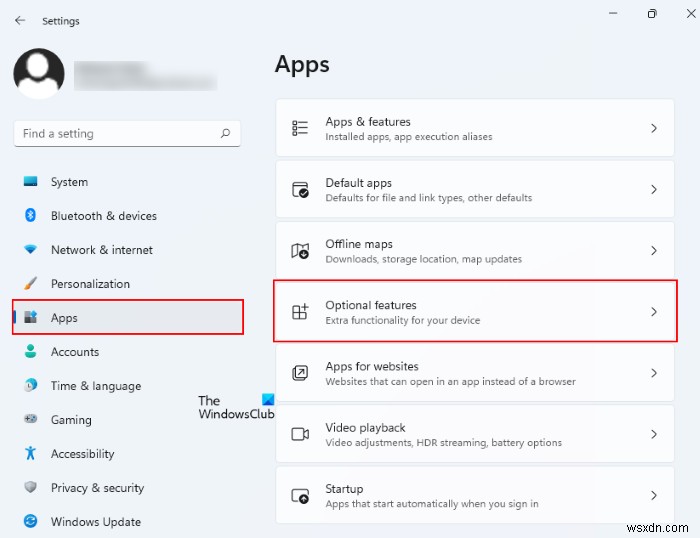Expand Video playback chevron
The height and width of the screenshot is (538, 700).
pos(654,434)
